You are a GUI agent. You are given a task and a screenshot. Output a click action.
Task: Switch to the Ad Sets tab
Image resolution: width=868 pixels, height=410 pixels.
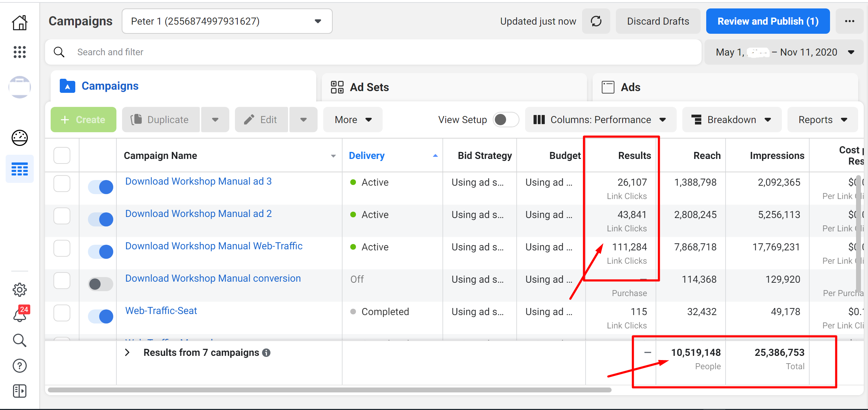pyautogui.click(x=369, y=87)
